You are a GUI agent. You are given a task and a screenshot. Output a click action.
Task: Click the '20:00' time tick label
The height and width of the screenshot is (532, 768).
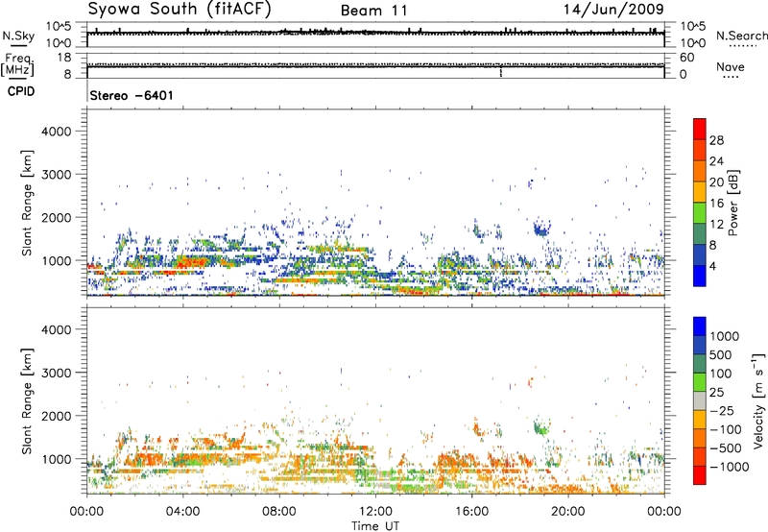click(568, 512)
